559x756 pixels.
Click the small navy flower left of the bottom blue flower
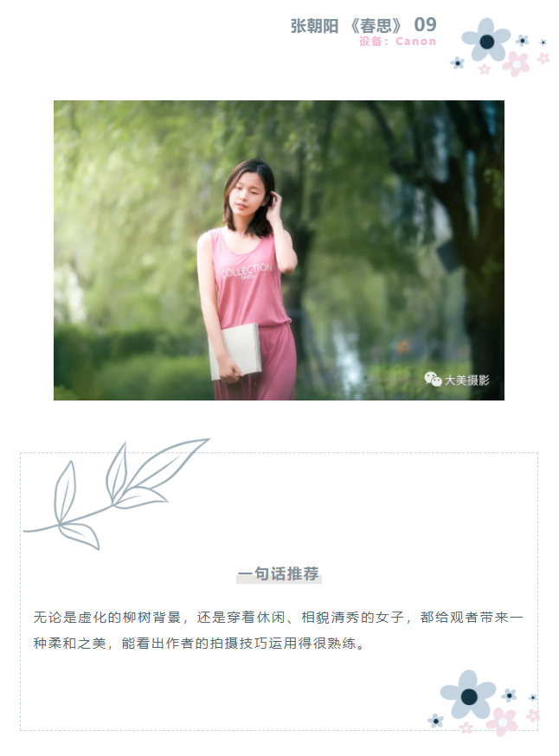click(x=435, y=721)
